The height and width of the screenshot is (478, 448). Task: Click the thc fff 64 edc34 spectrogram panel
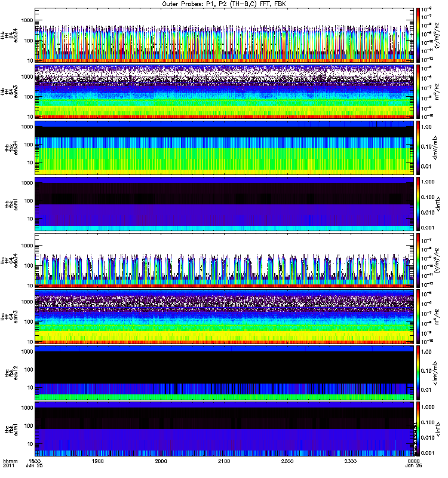tap(225, 261)
